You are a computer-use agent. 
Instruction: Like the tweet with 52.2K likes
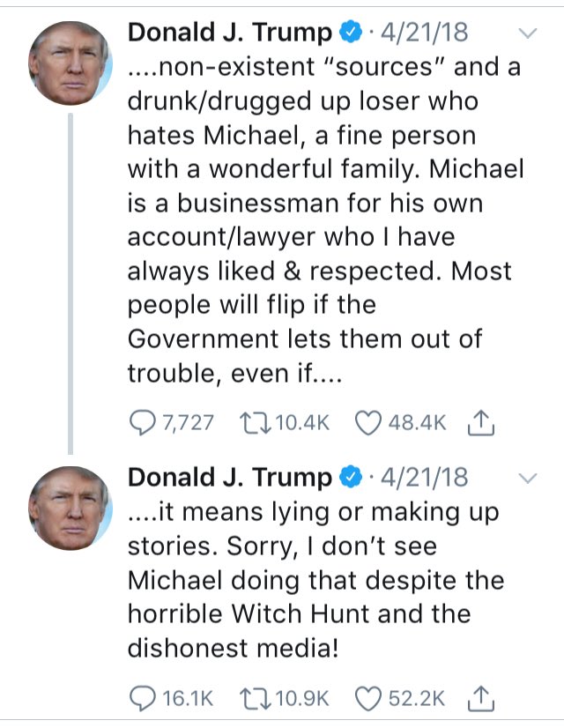[369, 698]
